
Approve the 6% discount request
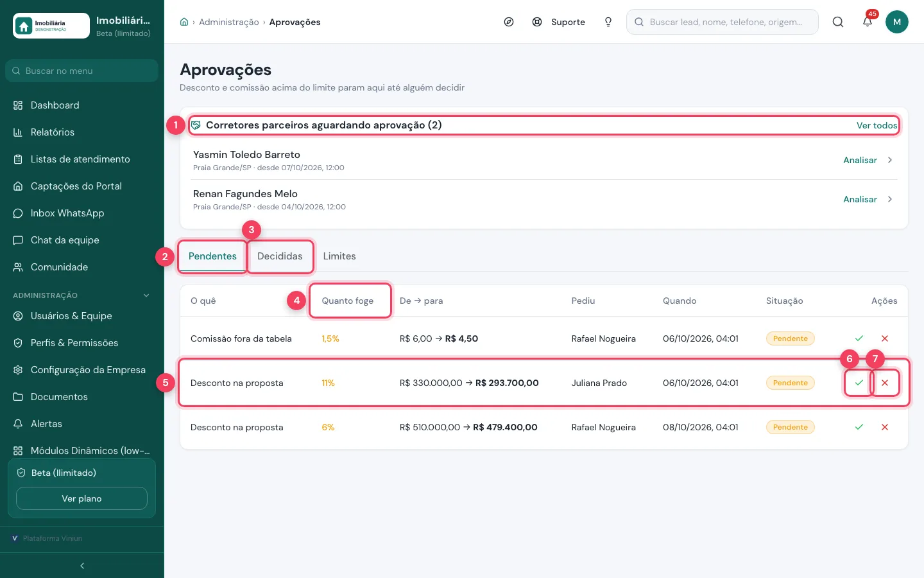859,427
